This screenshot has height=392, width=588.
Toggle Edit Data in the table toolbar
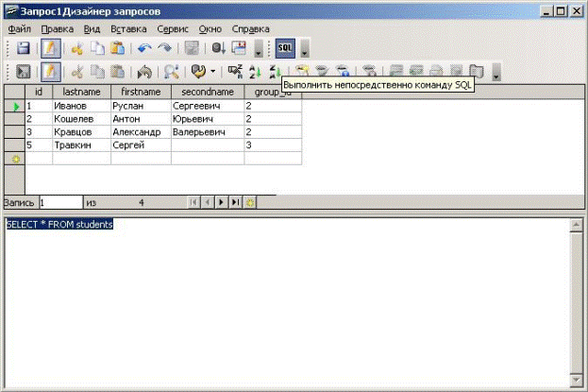(51, 72)
